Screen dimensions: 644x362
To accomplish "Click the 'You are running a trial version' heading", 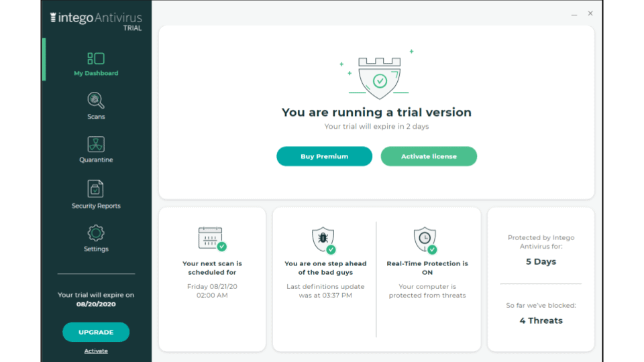I will 376,112.
